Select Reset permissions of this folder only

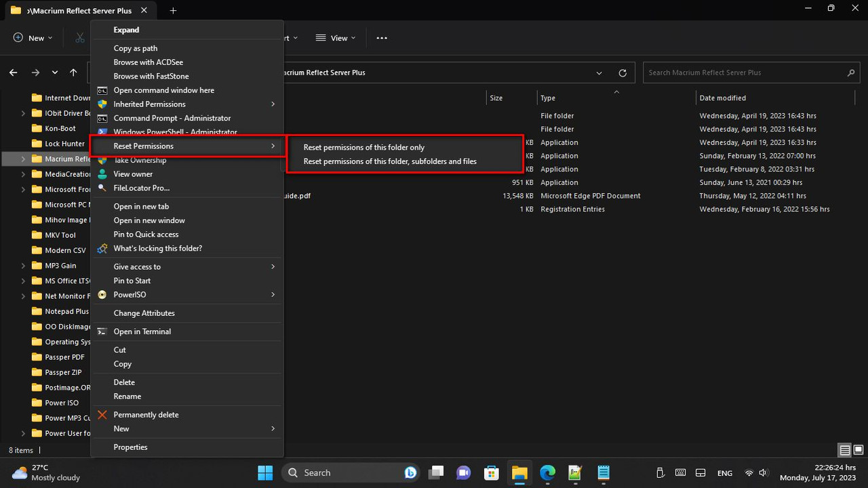363,147
